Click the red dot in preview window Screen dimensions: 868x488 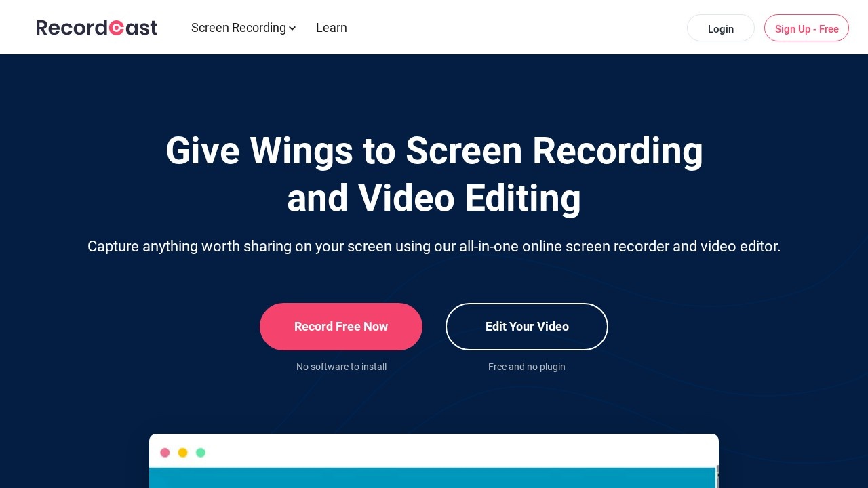pyautogui.click(x=165, y=453)
